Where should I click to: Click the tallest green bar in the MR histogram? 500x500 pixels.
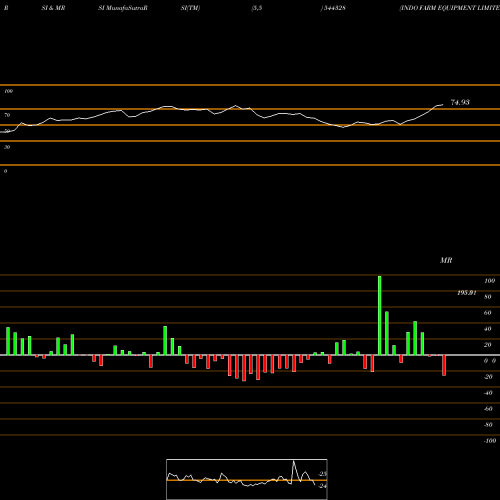380,315
